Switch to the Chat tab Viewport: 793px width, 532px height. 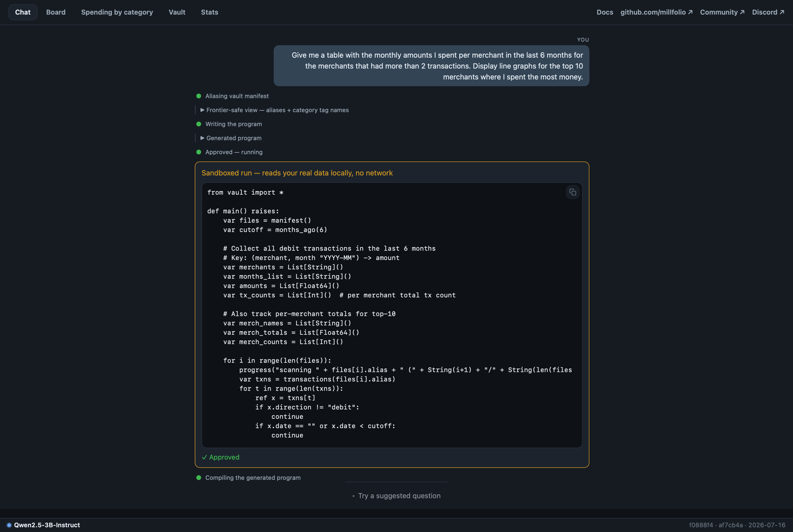(23, 12)
